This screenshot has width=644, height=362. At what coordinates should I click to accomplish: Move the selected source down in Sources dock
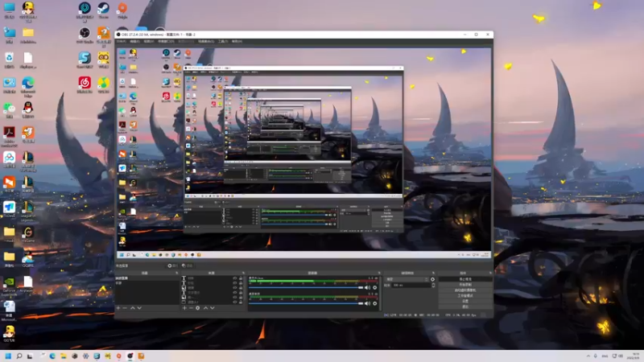coord(213,308)
